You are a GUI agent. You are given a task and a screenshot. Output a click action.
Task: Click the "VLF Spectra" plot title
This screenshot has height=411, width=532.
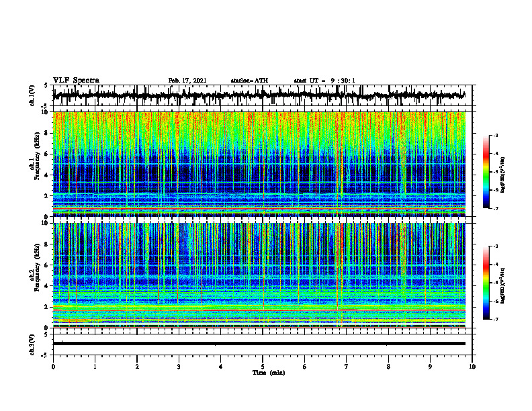coord(76,81)
